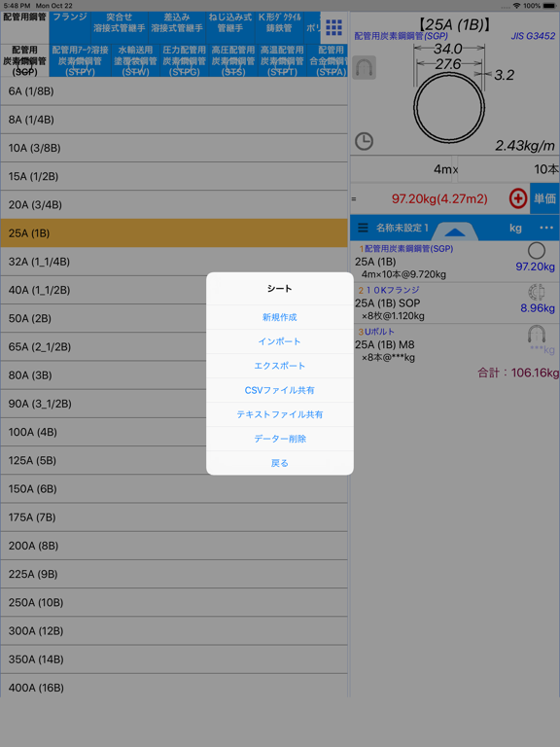
Task: Switch to ねじ込み式管継手 tab
Action: point(230,27)
